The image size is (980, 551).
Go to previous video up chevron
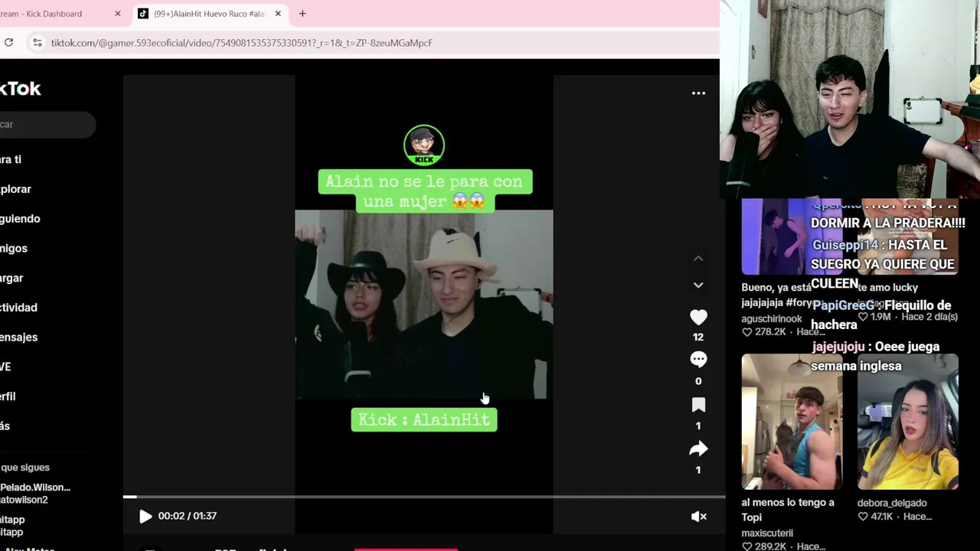[x=698, y=259]
